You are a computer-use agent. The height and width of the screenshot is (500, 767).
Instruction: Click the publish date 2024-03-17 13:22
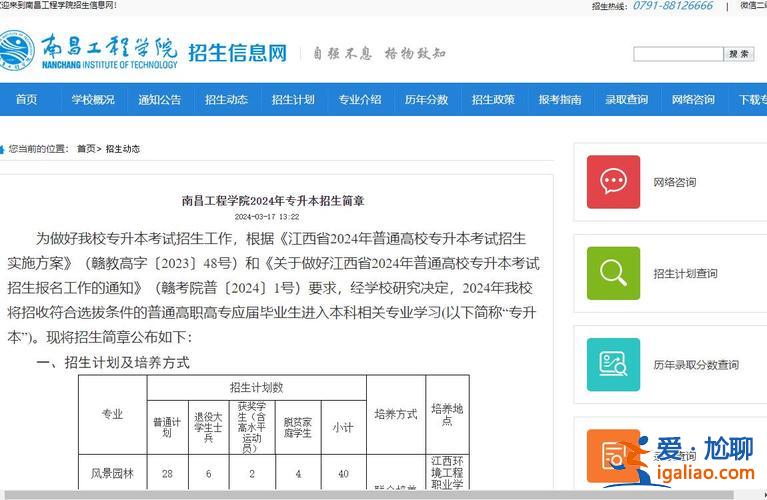click(x=267, y=217)
